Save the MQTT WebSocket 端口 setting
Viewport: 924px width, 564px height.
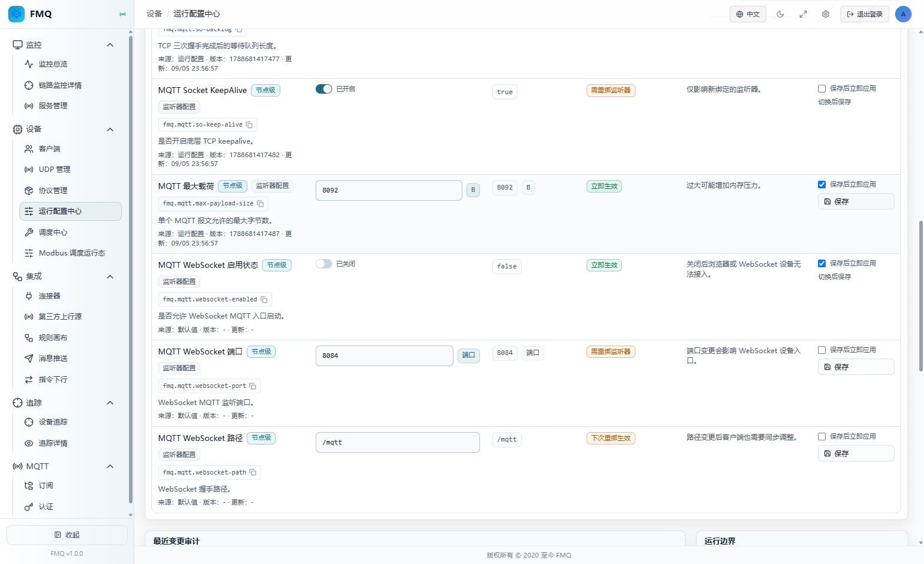pyautogui.click(x=856, y=367)
